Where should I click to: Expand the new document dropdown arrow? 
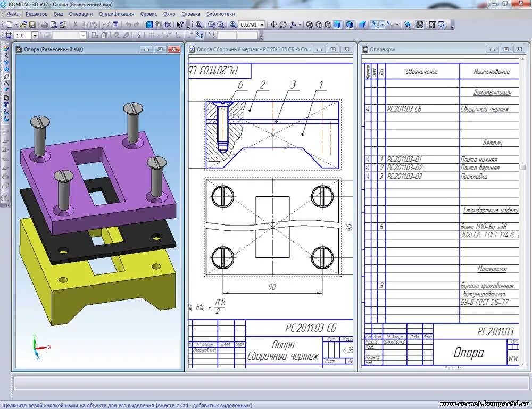point(16,24)
